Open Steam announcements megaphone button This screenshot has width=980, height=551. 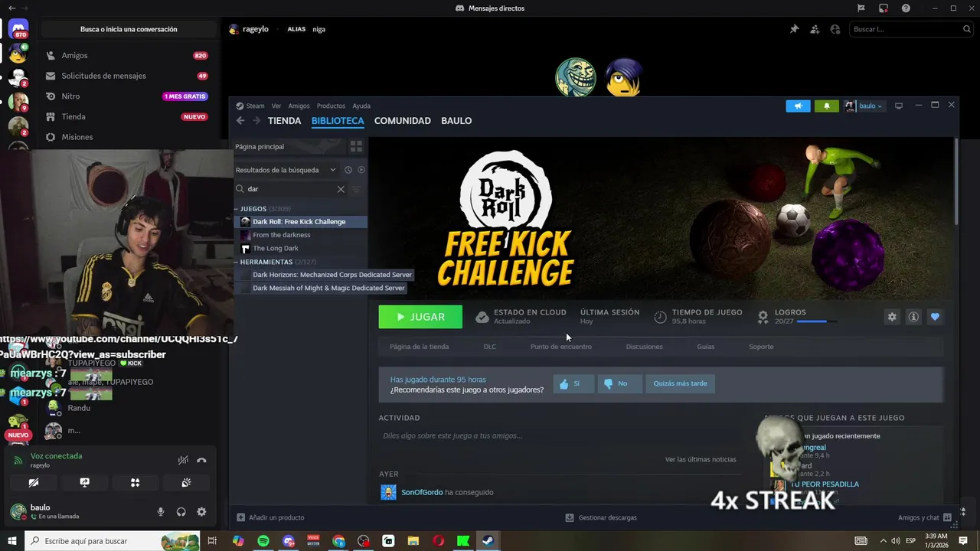(x=798, y=106)
